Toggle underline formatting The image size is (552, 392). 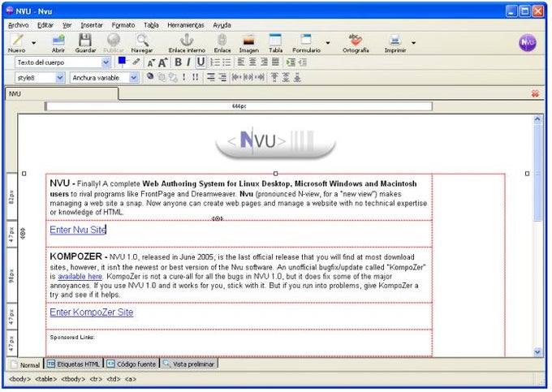coord(201,62)
